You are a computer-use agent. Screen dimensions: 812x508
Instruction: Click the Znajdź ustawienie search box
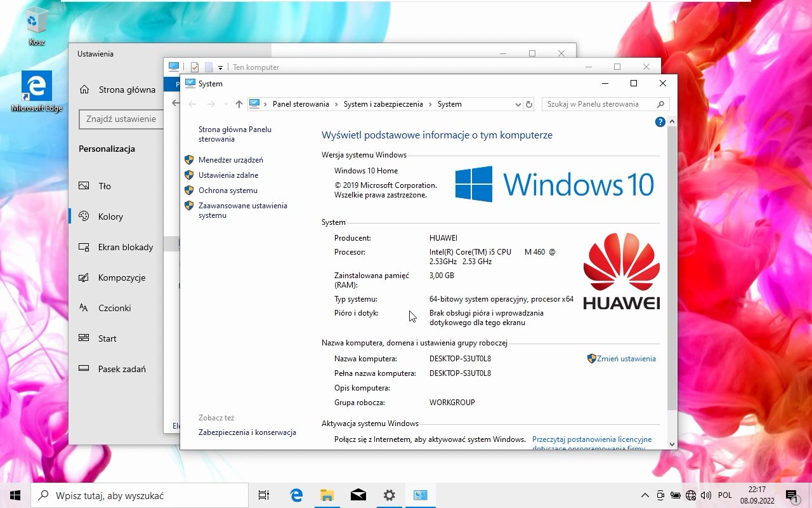[x=121, y=119]
